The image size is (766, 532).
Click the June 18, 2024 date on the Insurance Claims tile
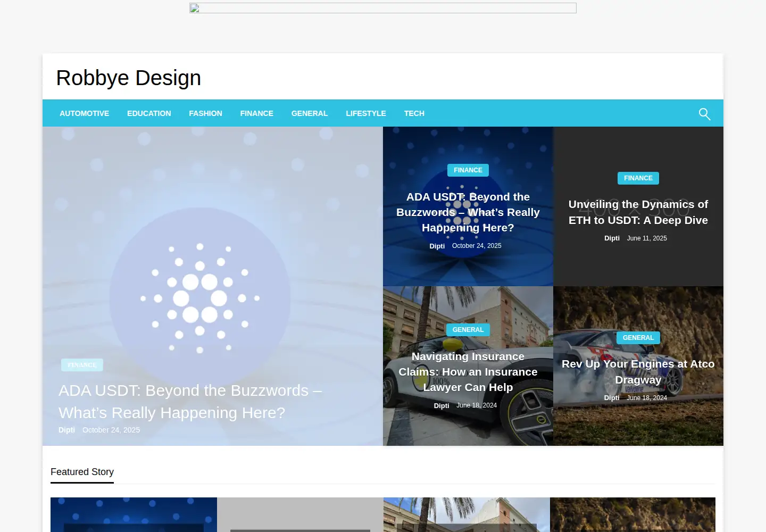click(477, 405)
